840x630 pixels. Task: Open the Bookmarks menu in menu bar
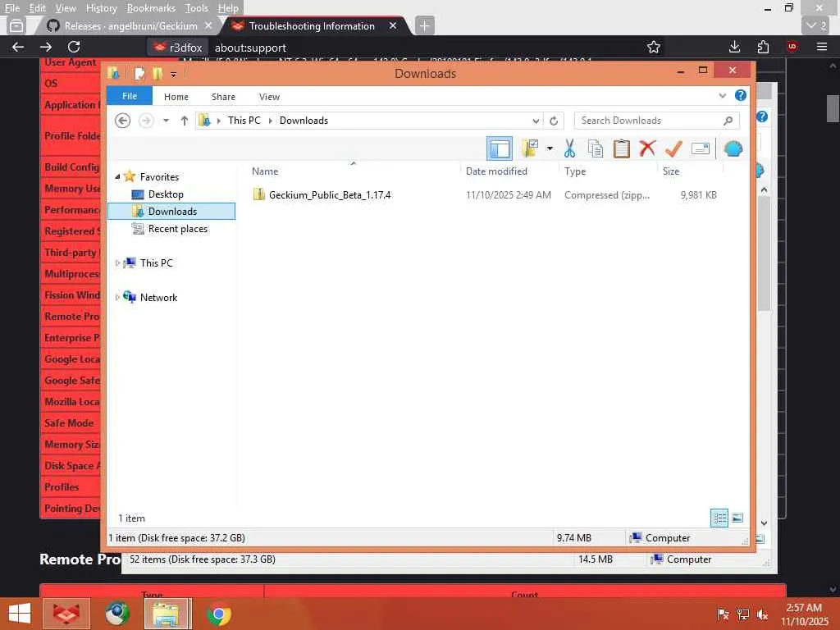(151, 8)
